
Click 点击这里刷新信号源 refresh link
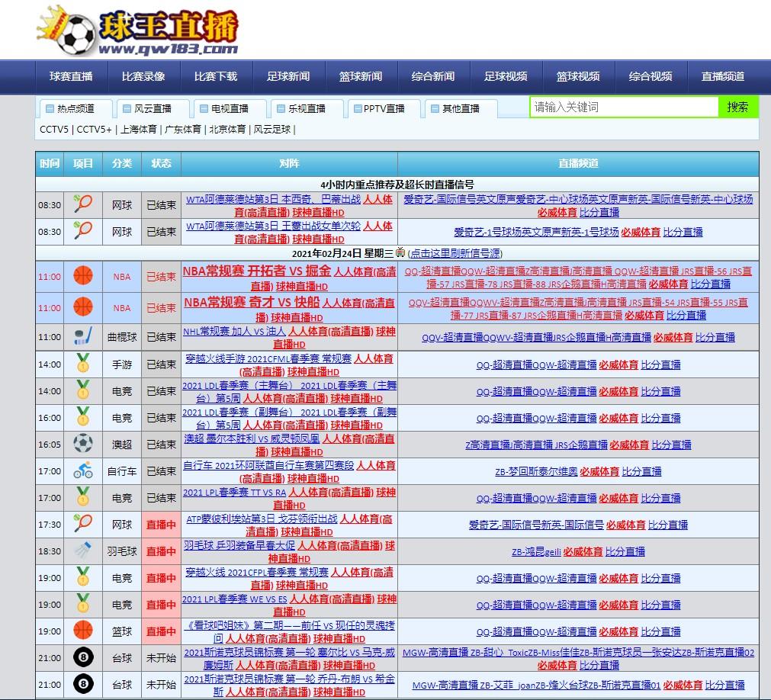point(455,253)
